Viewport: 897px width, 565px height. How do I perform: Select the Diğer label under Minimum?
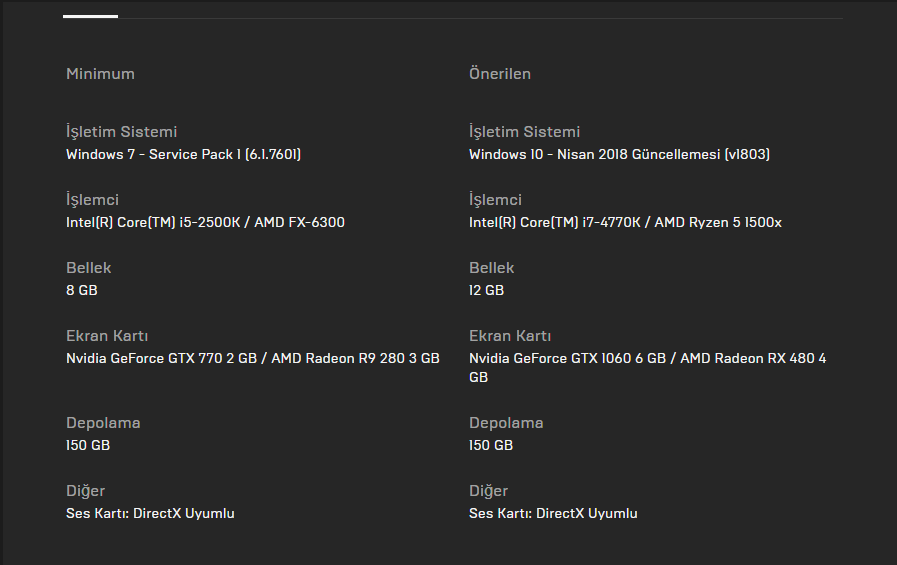[85, 491]
